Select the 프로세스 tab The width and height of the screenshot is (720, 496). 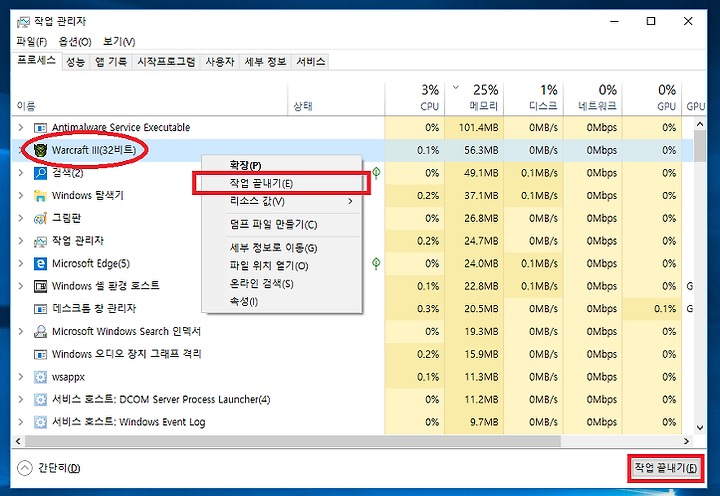36,60
